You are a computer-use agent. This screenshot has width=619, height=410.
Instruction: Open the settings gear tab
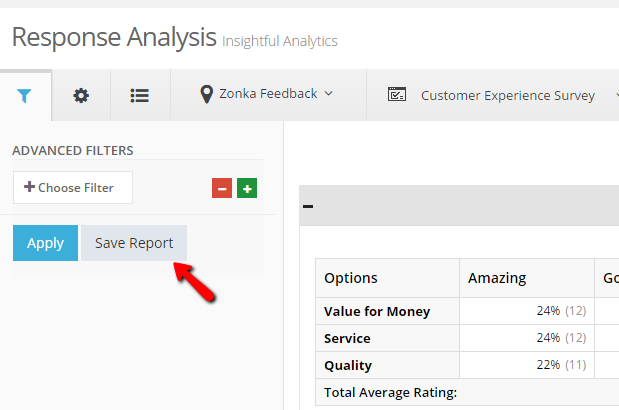(81, 95)
